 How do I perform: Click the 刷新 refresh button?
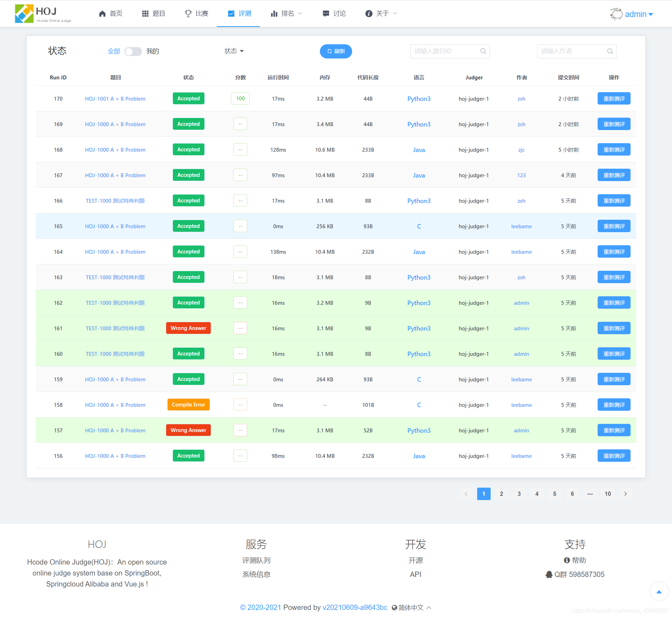(336, 51)
